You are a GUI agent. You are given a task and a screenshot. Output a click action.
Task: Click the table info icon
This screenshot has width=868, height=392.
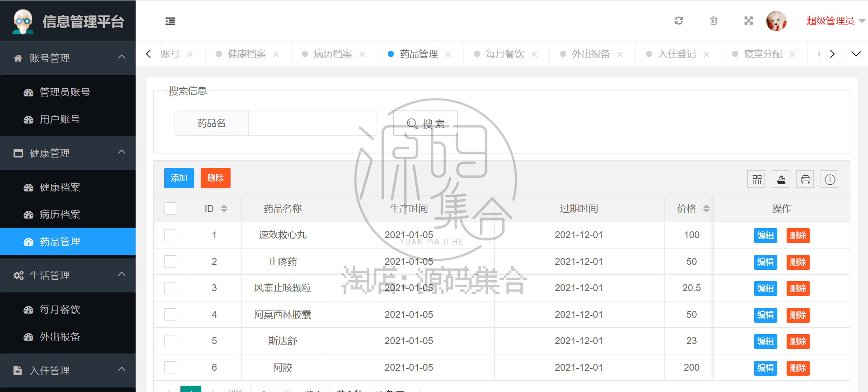point(830,180)
